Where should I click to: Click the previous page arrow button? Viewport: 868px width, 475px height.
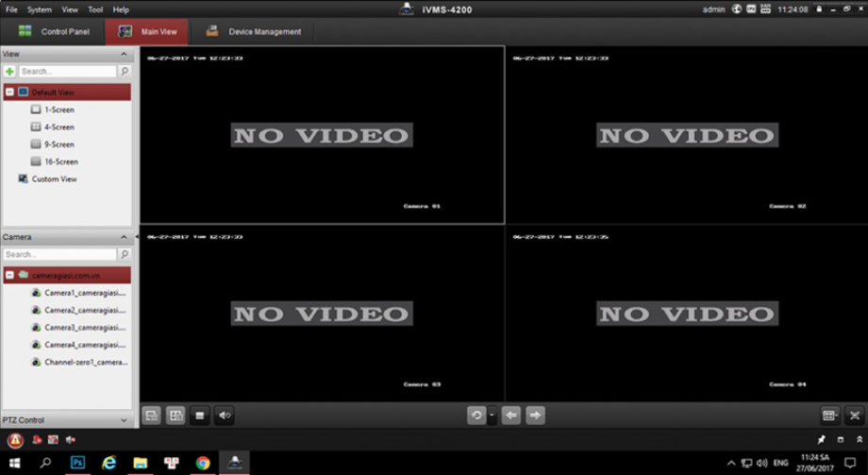[511, 415]
